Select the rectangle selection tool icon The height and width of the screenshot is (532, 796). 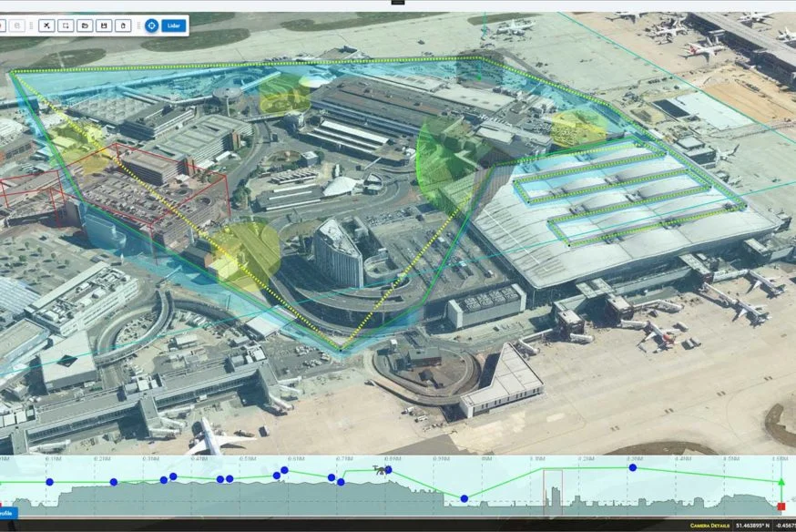click(66, 26)
